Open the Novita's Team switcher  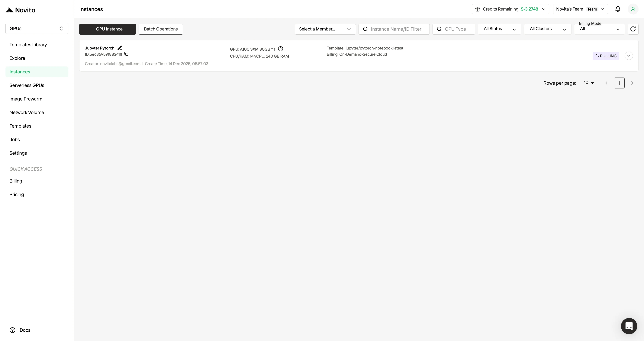click(580, 9)
